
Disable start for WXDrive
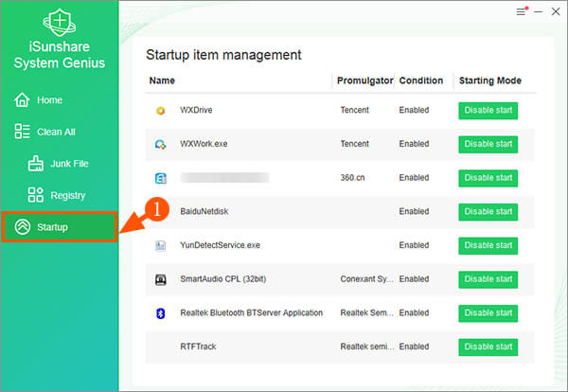click(x=488, y=111)
